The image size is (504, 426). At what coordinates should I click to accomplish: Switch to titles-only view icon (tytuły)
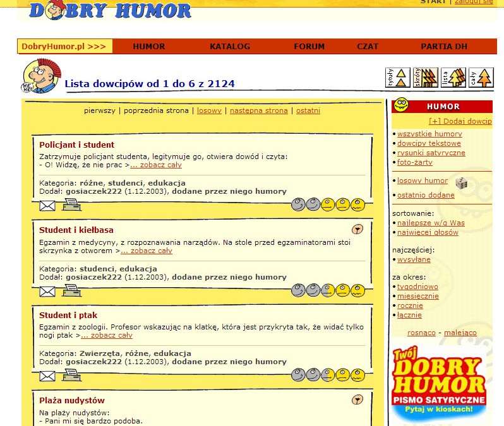pos(398,78)
